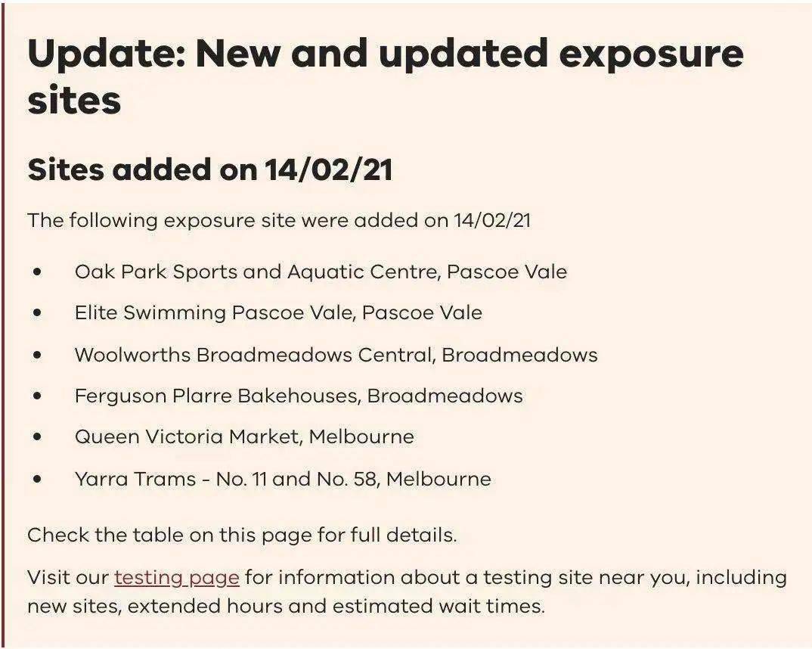Click the bullet beside Queen Victoria Market
The width and height of the screenshot is (812, 649).
[37, 436]
